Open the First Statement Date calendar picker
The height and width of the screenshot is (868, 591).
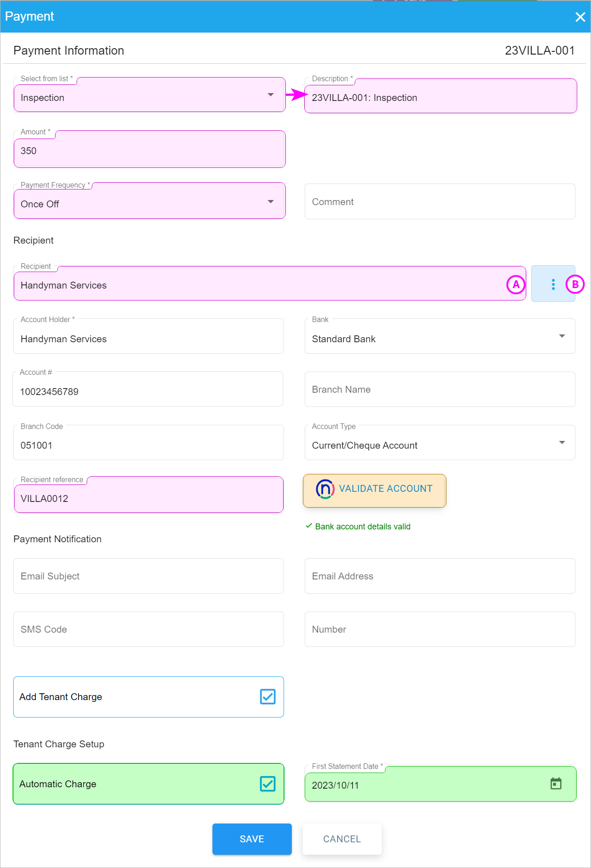(x=556, y=784)
